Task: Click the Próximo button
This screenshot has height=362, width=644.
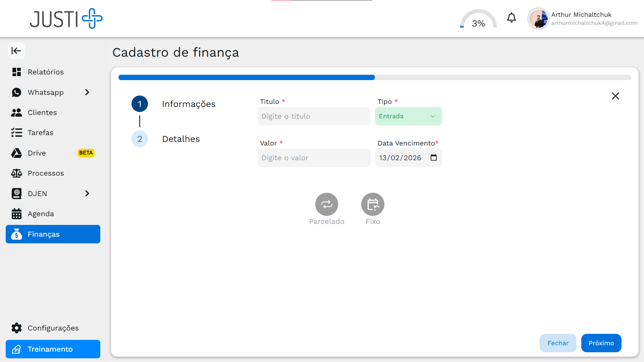Action: [x=601, y=343]
